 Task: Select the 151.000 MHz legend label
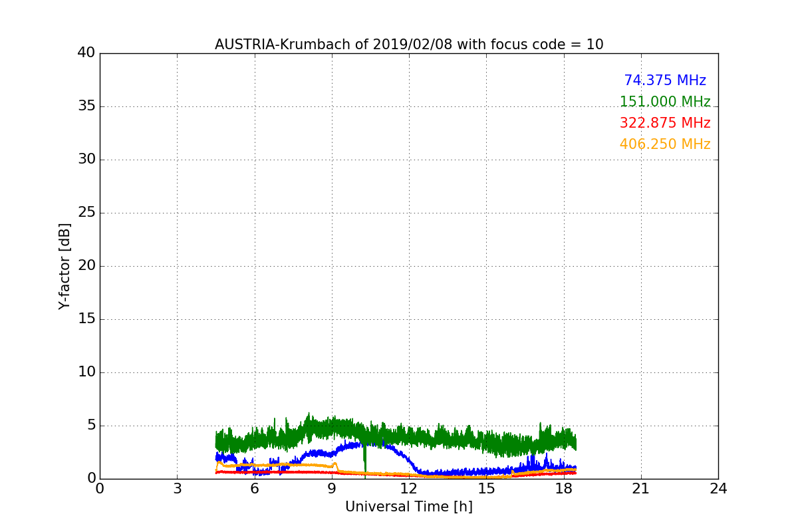[x=665, y=102]
